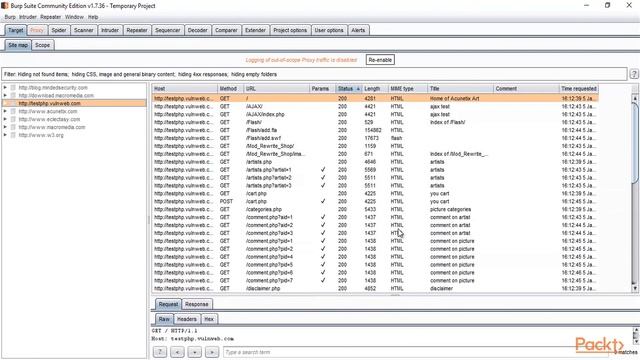The height and width of the screenshot is (360, 640).
Task: Switch to the Repeater tool tab
Action: 137,30
